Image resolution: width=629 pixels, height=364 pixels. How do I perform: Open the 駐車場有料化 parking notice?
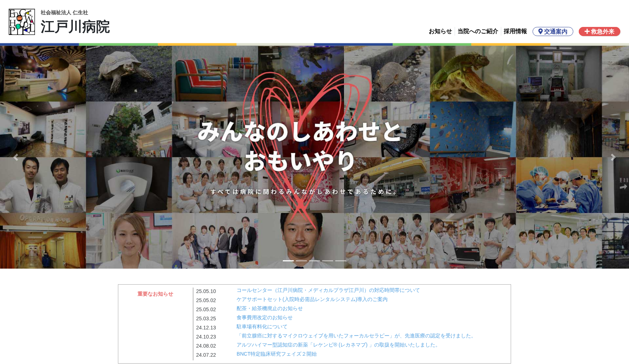[261, 327]
